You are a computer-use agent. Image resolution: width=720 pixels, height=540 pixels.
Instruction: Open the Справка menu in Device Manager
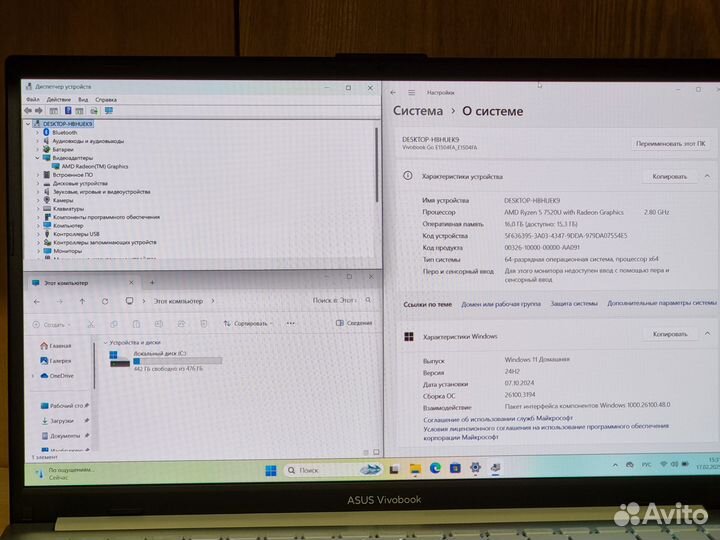click(x=106, y=99)
